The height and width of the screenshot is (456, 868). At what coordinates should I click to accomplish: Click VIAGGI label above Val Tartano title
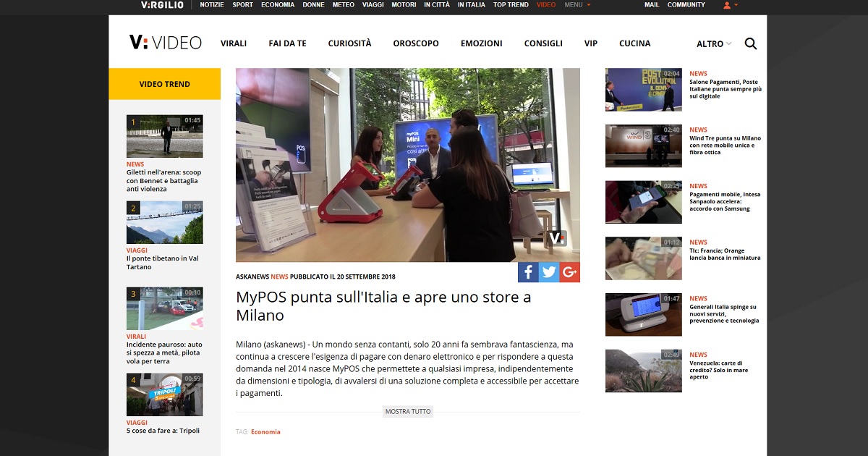tap(137, 250)
